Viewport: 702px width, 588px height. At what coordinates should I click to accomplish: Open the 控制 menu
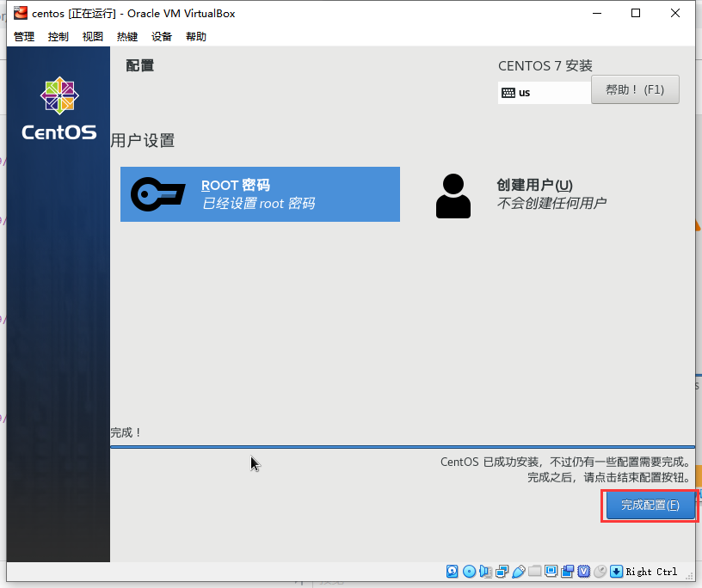pyautogui.click(x=58, y=36)
